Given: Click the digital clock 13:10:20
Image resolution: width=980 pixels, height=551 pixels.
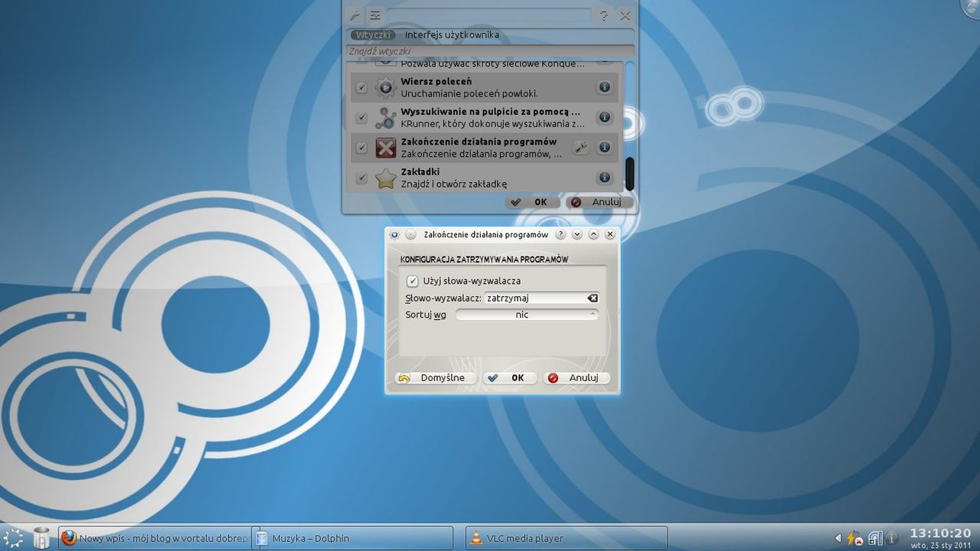Looking at the screenshot, I should 940,533.
